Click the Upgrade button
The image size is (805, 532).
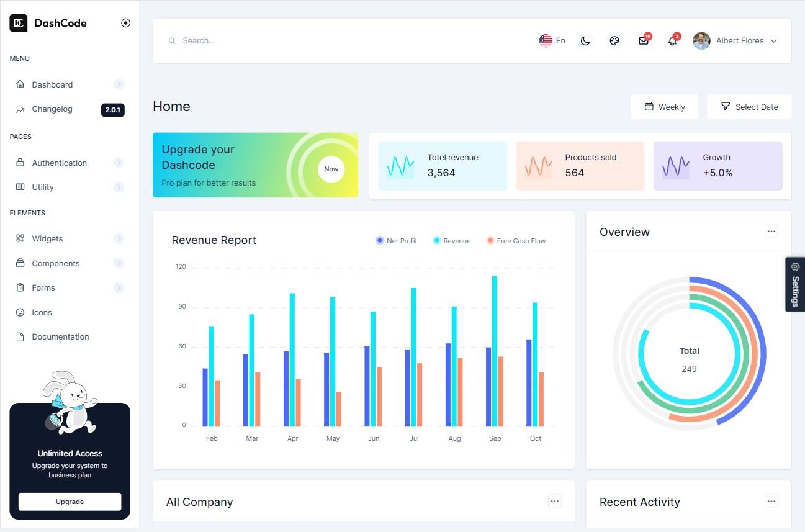coord(70,502)
